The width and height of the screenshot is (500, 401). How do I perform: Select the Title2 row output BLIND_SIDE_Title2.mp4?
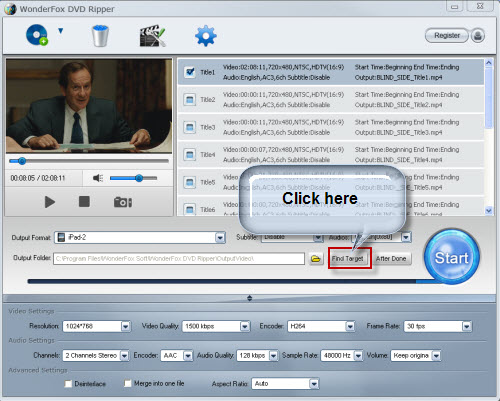(398, 105)
